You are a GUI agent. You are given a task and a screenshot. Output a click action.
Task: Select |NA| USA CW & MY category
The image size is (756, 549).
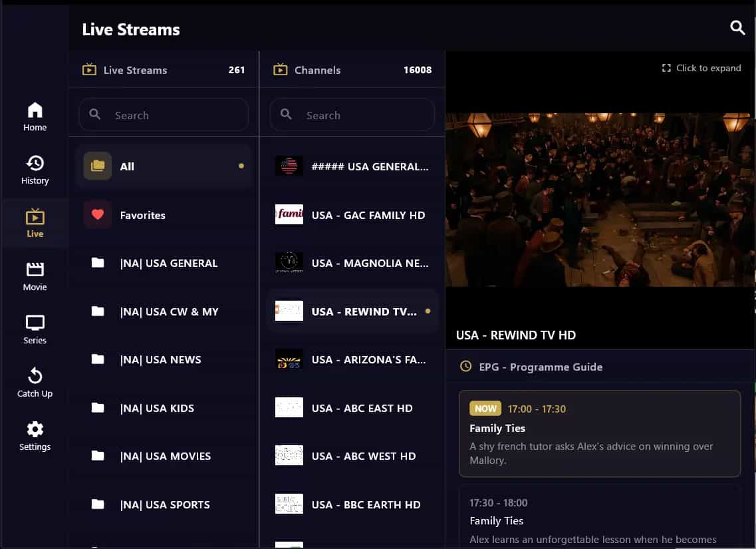click(164, 311)
